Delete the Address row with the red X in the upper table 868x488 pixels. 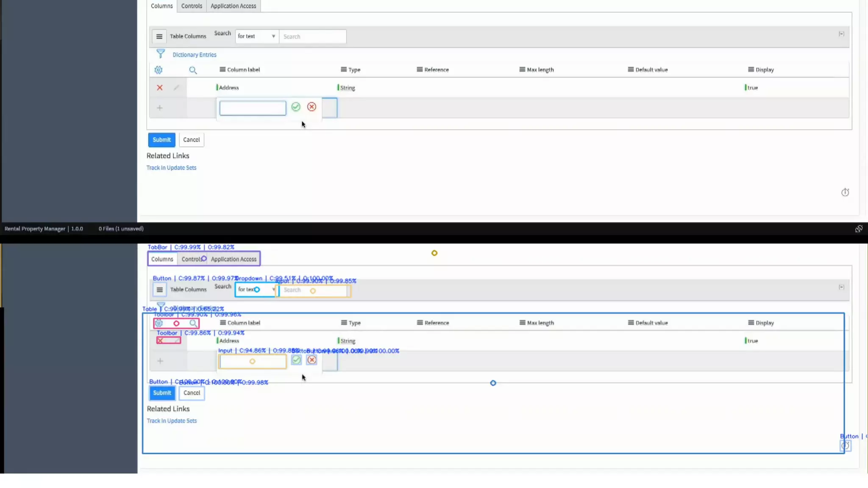coord(160,88)
